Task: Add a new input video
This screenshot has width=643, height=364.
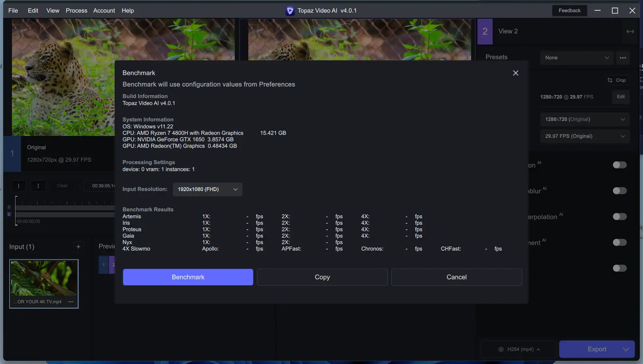Action: (78, 247)
